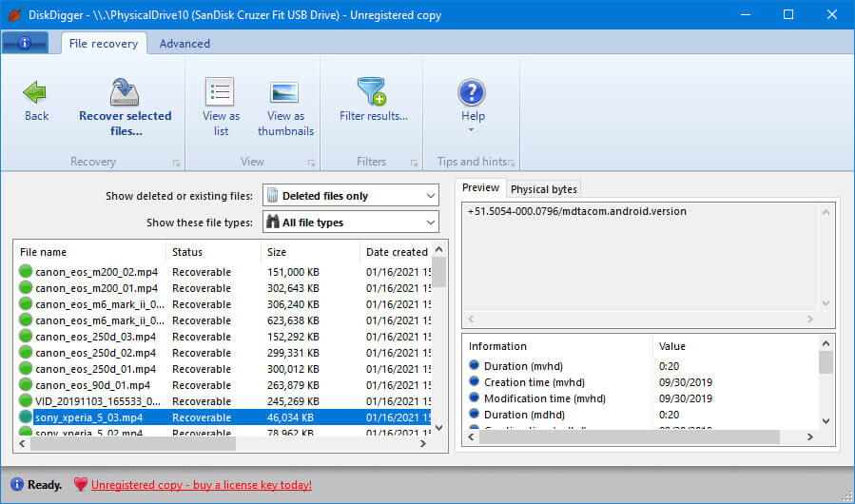Click the Information column header
This screenshot has width=855, height=504.
pyautogui.click(x=557, y=346)
